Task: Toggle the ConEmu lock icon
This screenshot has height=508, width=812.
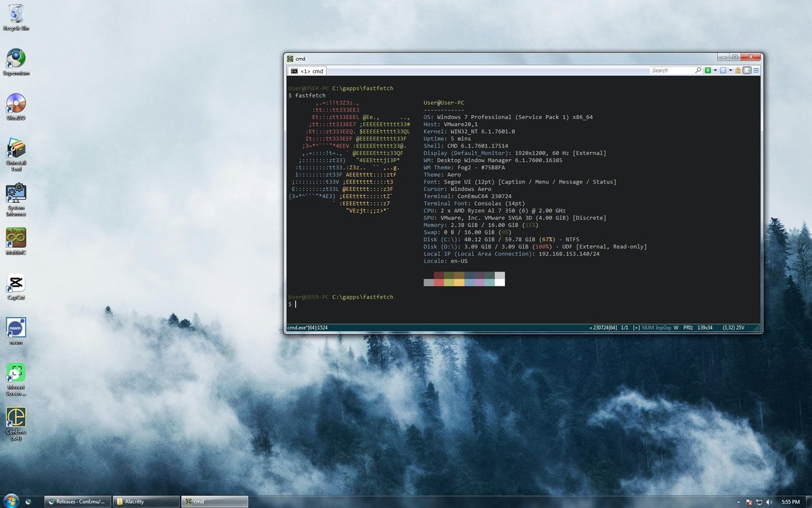Action: 738,70
